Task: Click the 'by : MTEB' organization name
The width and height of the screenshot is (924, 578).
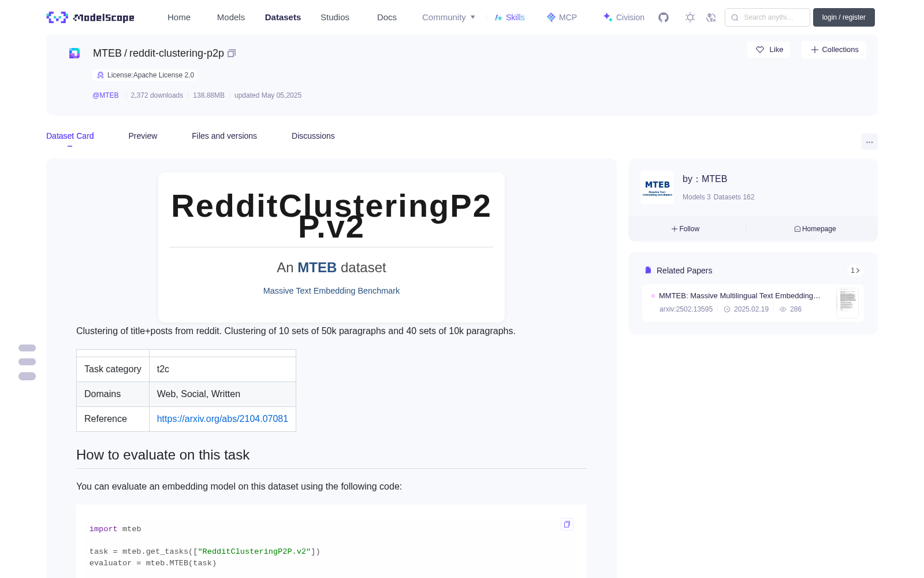Action: 705,179
